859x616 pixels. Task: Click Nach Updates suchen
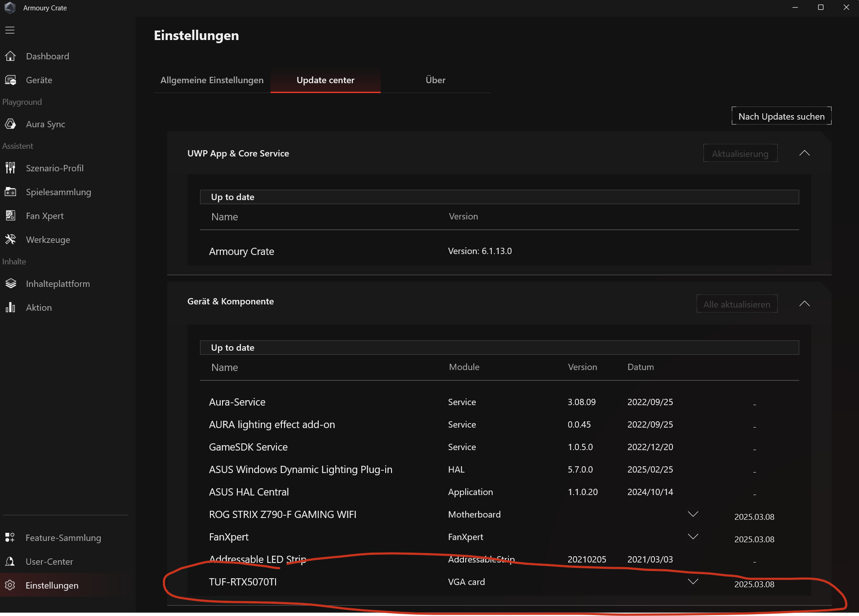pyautogui.click(x=781, y=116)
